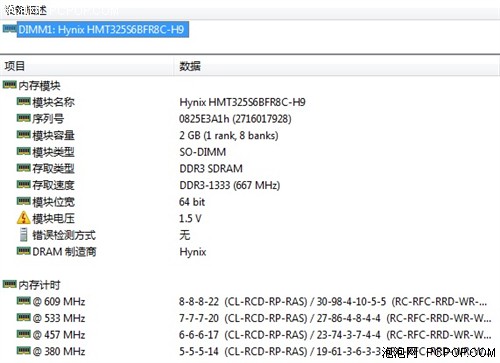Click the 2 GB (1 rank, 8 banks) value

[x=229, y=136]
